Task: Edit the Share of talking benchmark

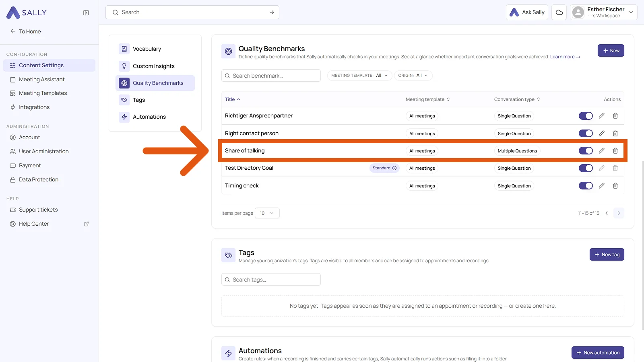Action: [x=601, y=151]
